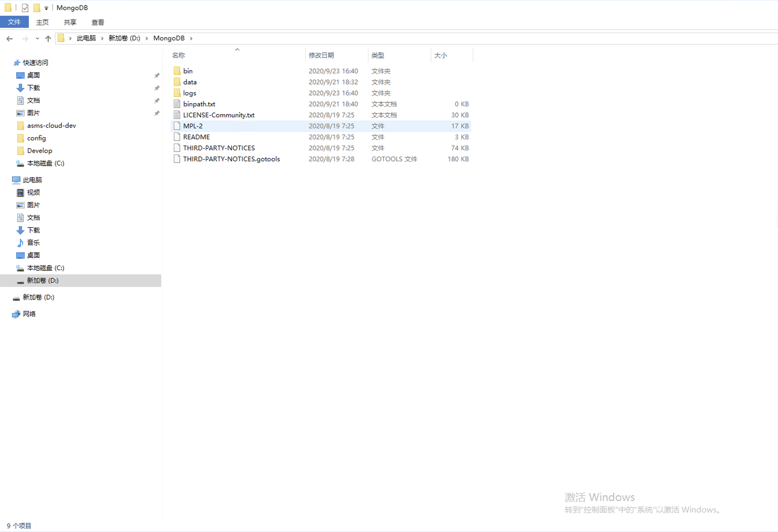Open the Network icon in navigation pane

(x=16, y=314)
